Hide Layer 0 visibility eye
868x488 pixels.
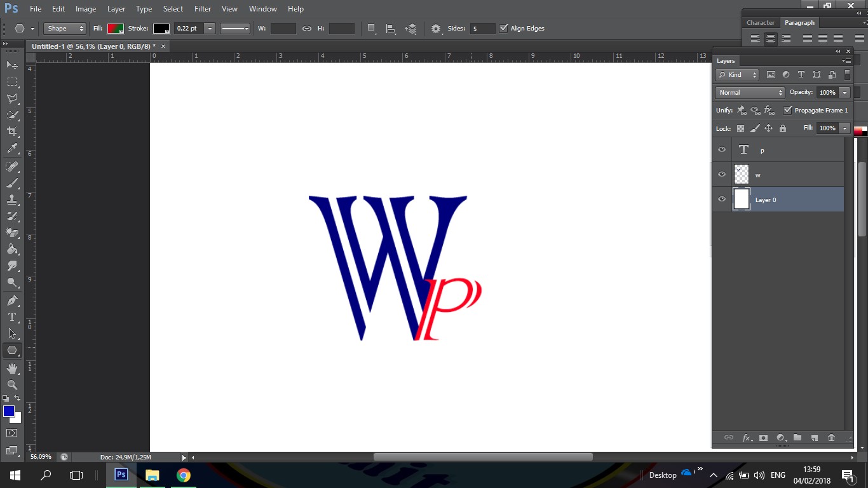722,200
